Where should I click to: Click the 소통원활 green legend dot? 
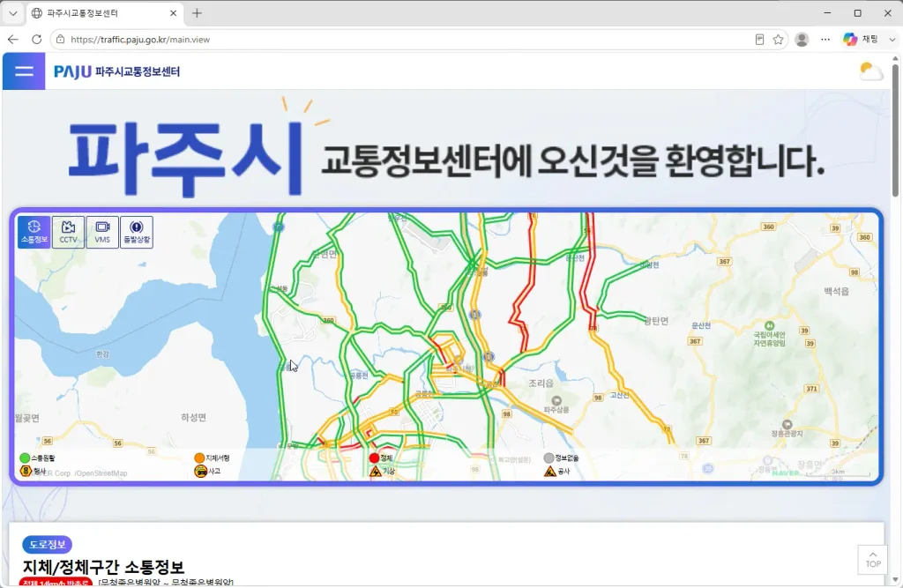[x=25, y=458]
